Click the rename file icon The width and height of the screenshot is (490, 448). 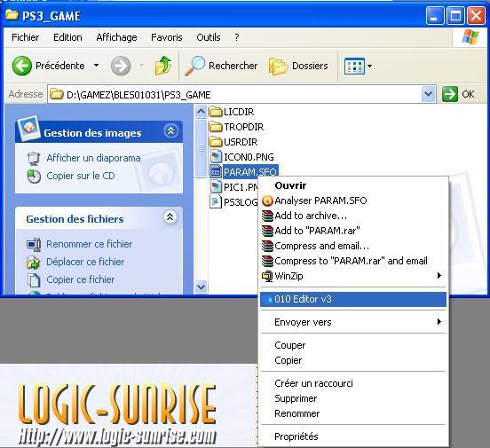click(x=34, y=245)
